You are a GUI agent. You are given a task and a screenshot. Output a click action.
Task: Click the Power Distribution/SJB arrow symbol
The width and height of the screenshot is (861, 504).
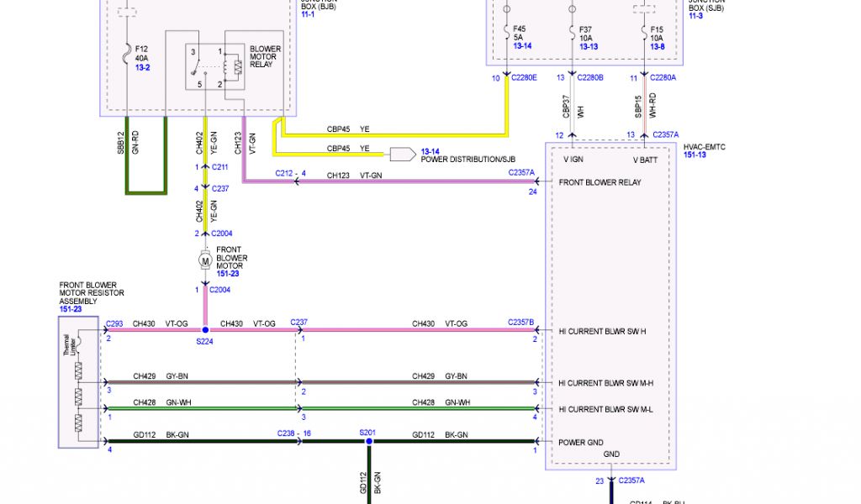(x=399, y=154)
